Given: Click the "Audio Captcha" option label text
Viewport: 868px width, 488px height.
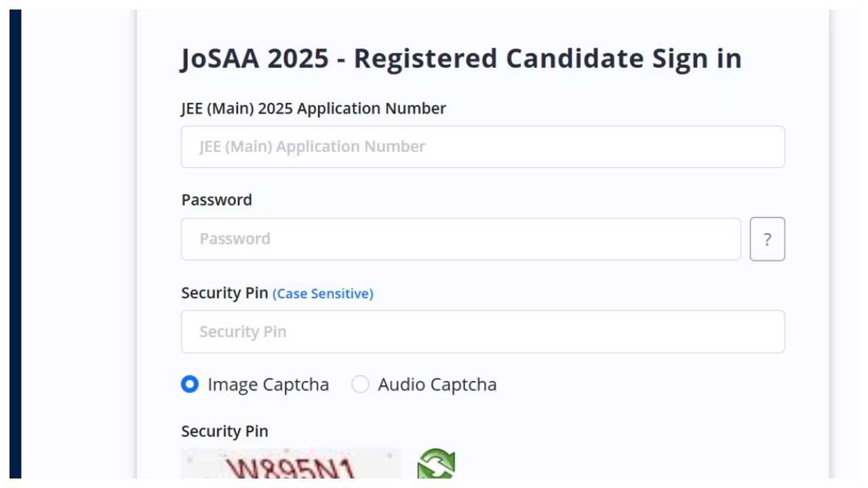Looking at the screenshot, I should (x=437, y=385).
